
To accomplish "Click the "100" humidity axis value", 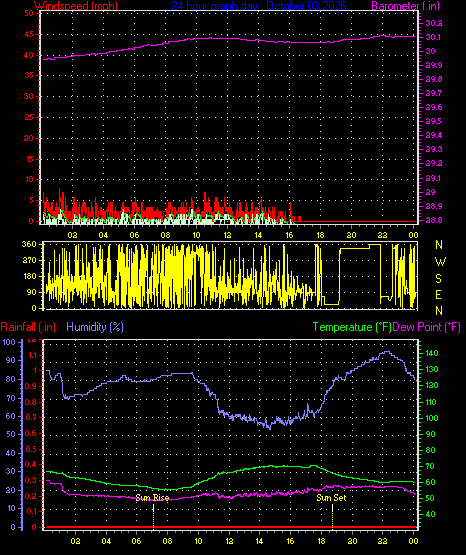I will pos(9,342).
